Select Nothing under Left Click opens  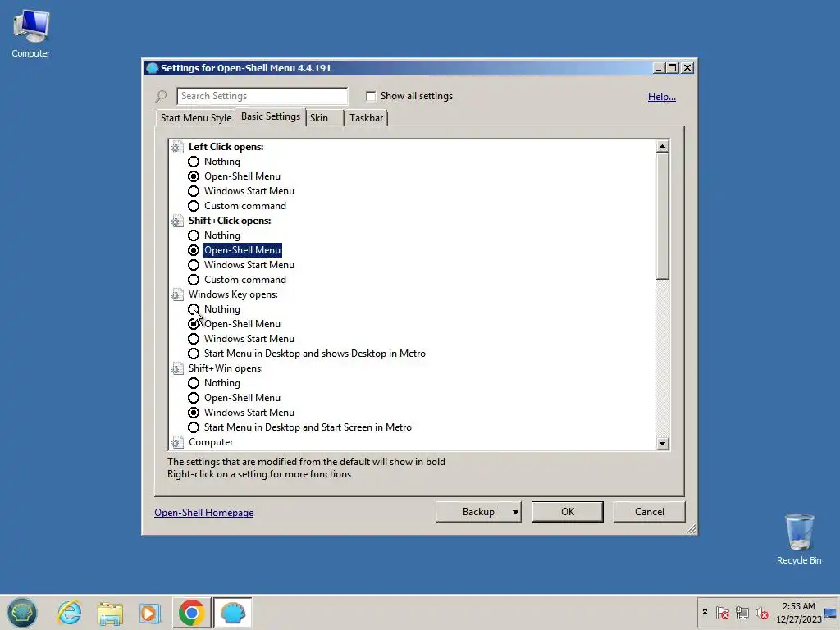pyautogui.click(x=194, y=162)
